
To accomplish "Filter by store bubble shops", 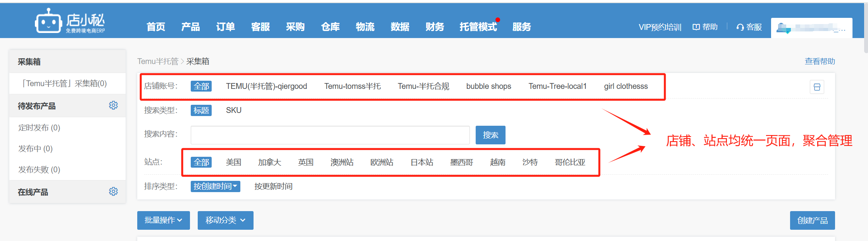I will point(488,86).
